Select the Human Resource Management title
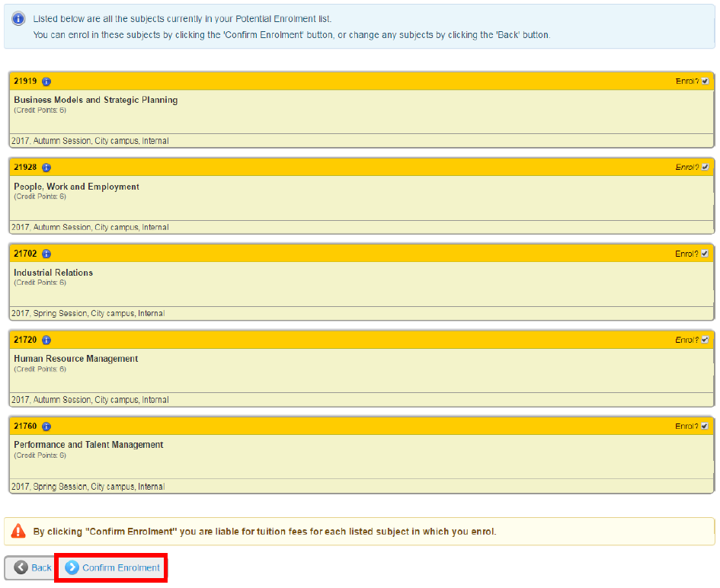This screenshot has width=720, height=588. point(75,359)
